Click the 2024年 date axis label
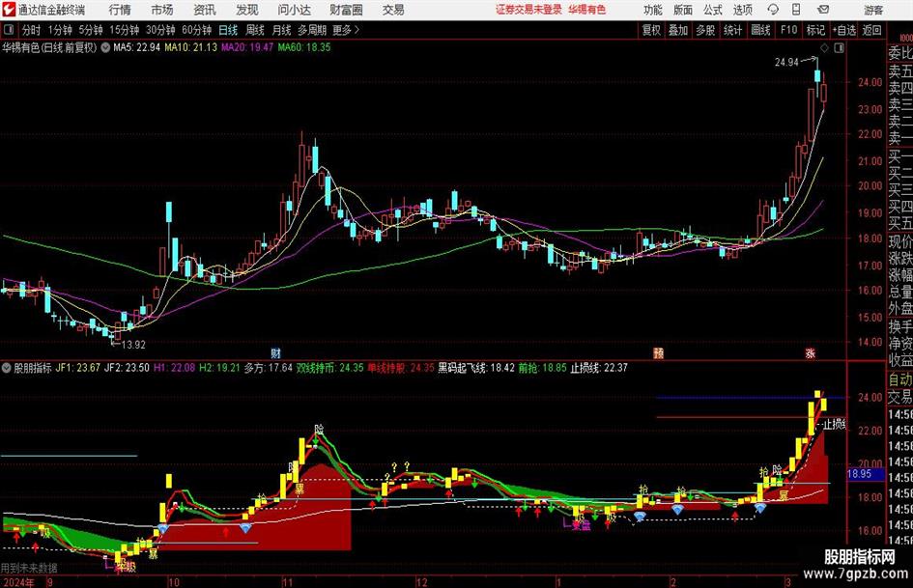The width and height of the screenshot is (913, 588). point(18,582)
